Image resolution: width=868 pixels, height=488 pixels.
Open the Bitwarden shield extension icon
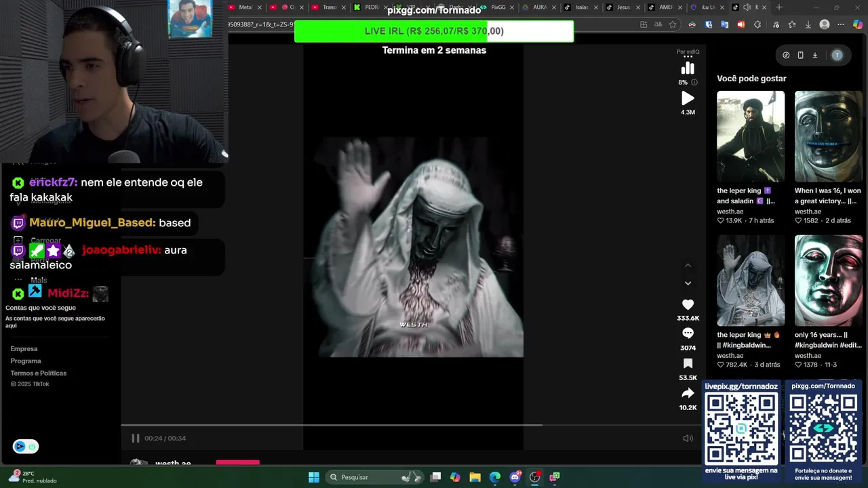[709, 24]
